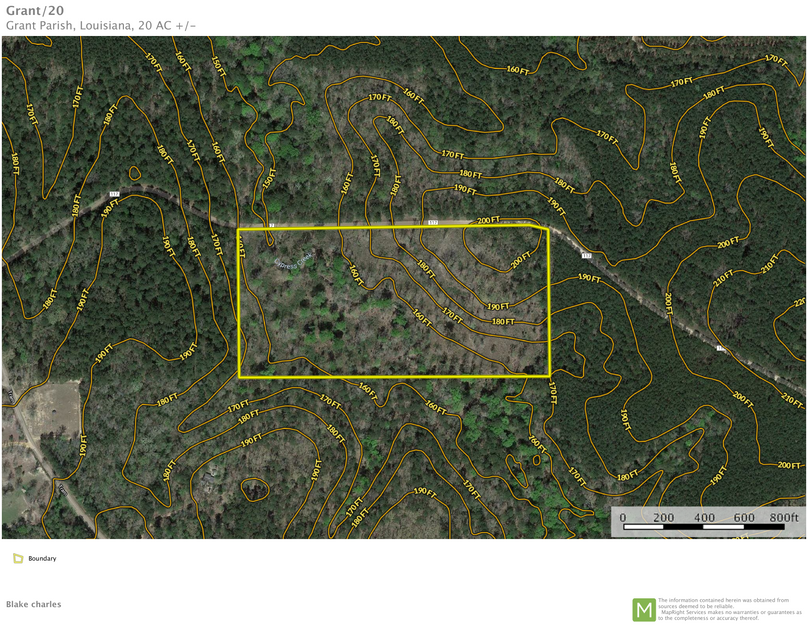Select the Grant/20 map title
The image size is (808, 625).
(x=33, y=10)
